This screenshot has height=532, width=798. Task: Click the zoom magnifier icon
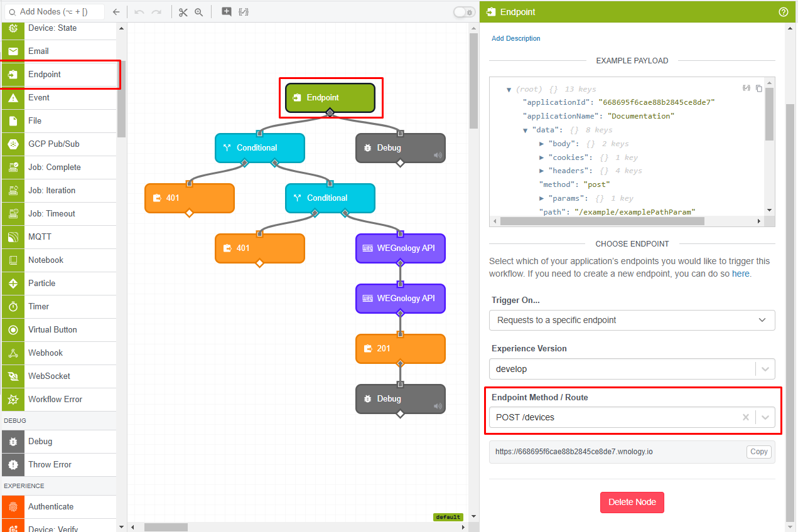coord(199,12)
